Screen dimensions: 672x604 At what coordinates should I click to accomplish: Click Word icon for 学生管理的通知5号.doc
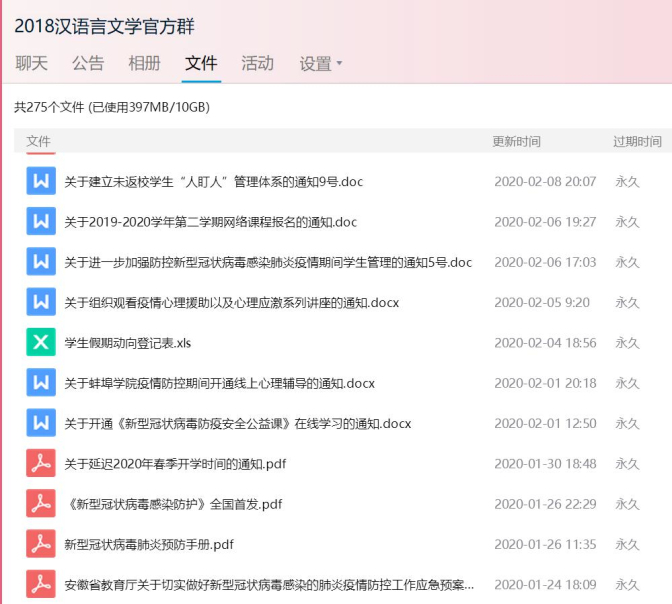pos(41,262)
